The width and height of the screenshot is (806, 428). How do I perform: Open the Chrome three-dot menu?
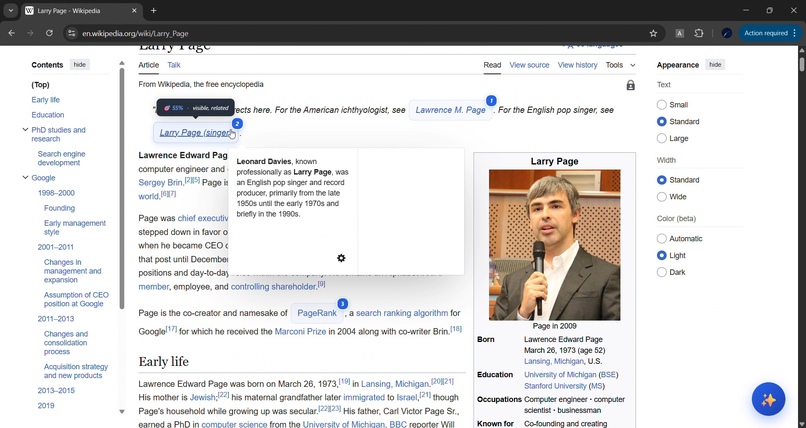(x=795, y=33)
